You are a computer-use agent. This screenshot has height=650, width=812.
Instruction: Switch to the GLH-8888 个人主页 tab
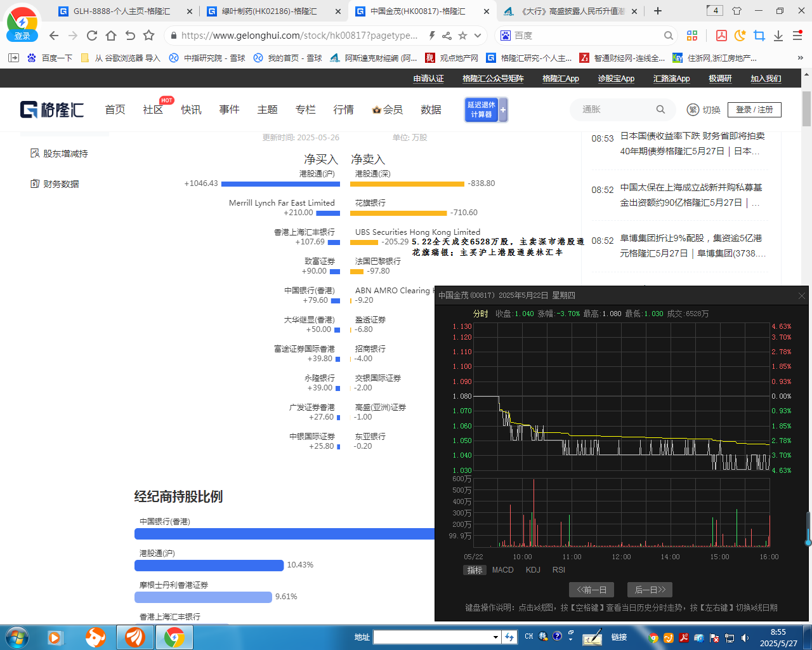coord(122,11)
